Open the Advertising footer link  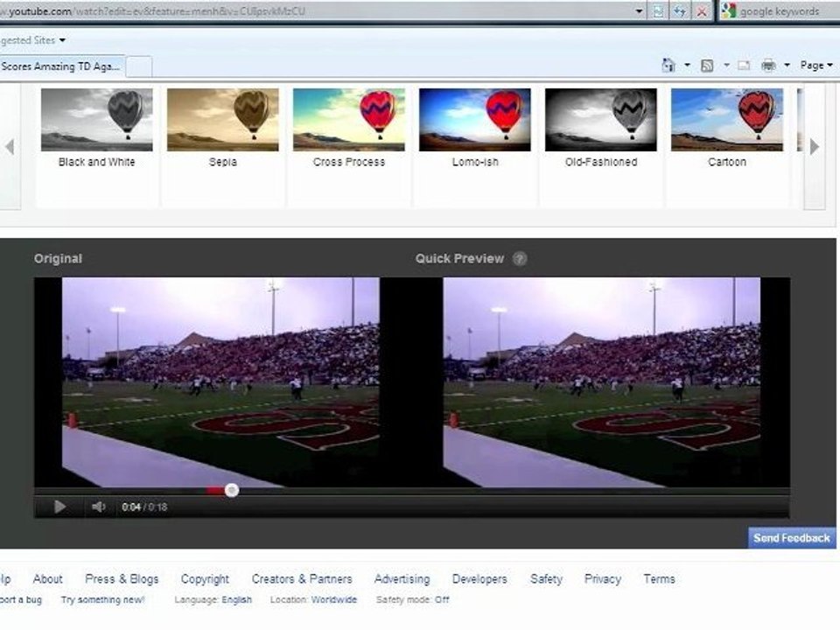coord(402,579)
